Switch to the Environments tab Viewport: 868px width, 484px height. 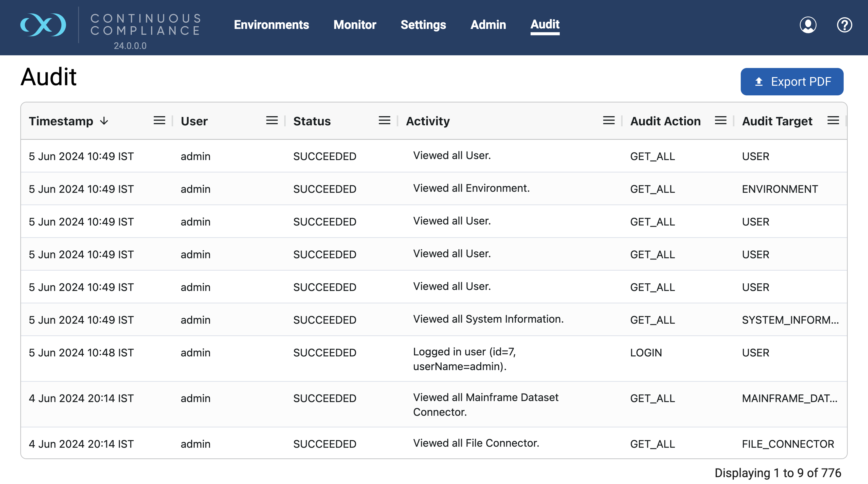click(x=272, y=25)
